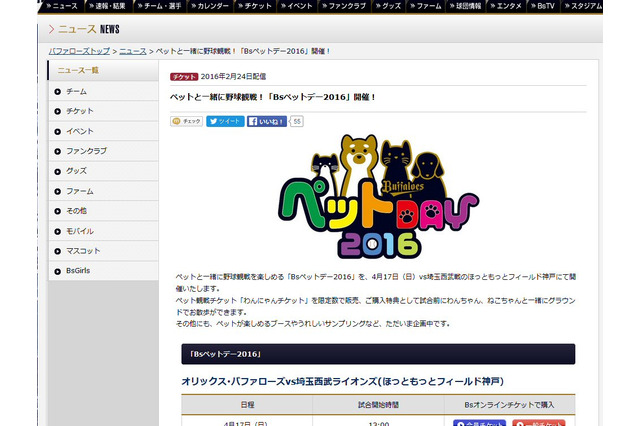Click the 日程 table column header

(247, 405)
